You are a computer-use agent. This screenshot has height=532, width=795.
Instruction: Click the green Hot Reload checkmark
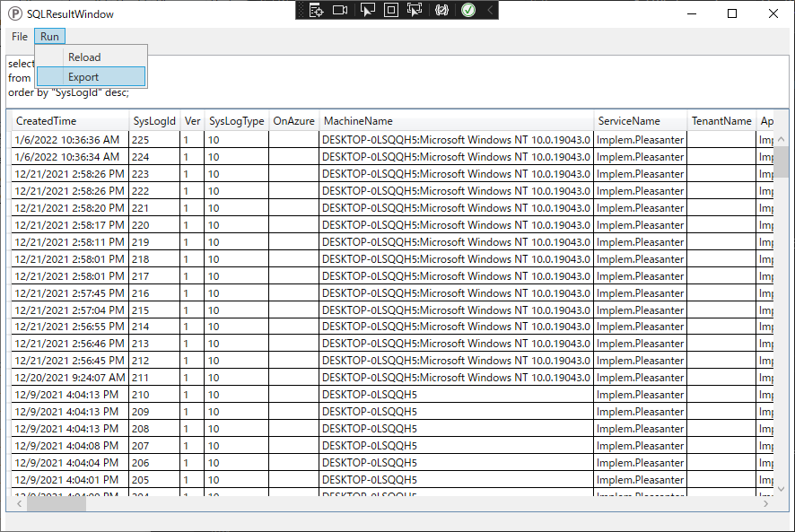point(468,10)
